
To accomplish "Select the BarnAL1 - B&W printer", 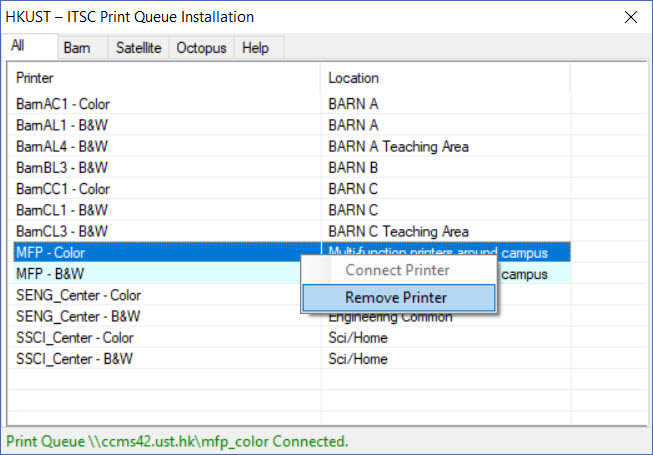I will 62,125.
